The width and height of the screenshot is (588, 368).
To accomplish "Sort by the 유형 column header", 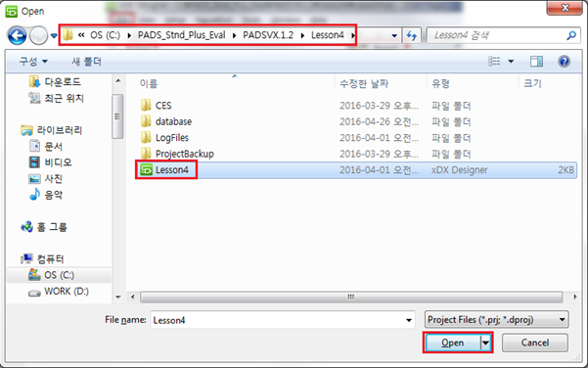I will (x=440, y=83).
